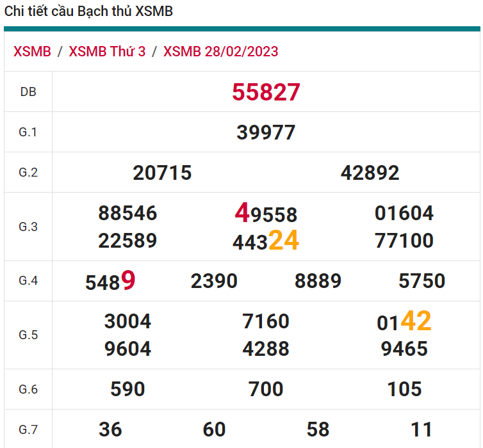The image size is (483, 448).
Task: Open the XSMB Thứ 3 breadcrumb link
Action: click(107, 52)
